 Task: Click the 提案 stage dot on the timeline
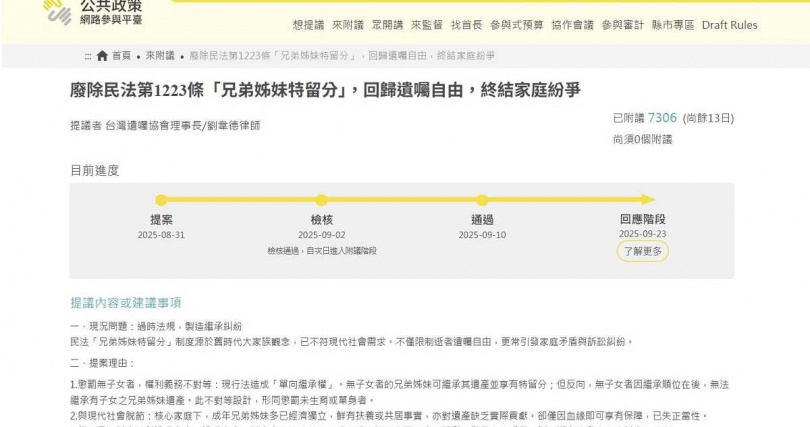pyautogui.click(x=161, y=200)
